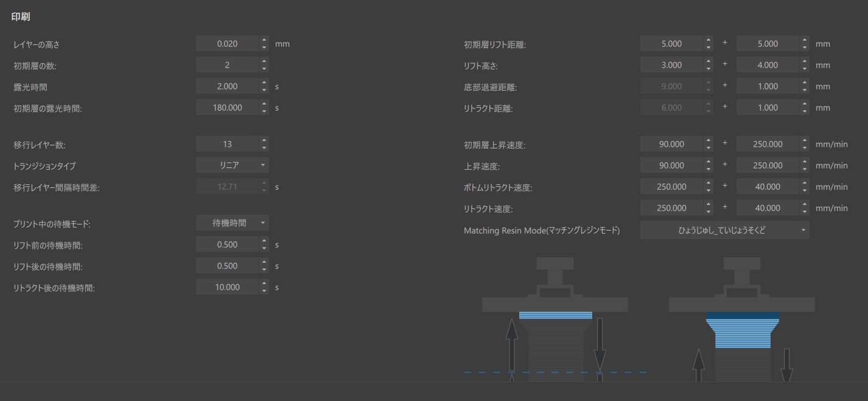This screenshot has height=401, width=868.
Task: Decrease 初期層の数 with the down arrow
Action: [264, 68]
